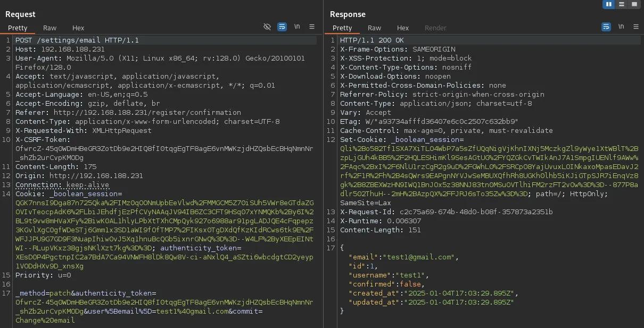Switch to the top/bottom split layout icon
The height and width of the screenshot is (328, 644).
[x=621, y=4]
